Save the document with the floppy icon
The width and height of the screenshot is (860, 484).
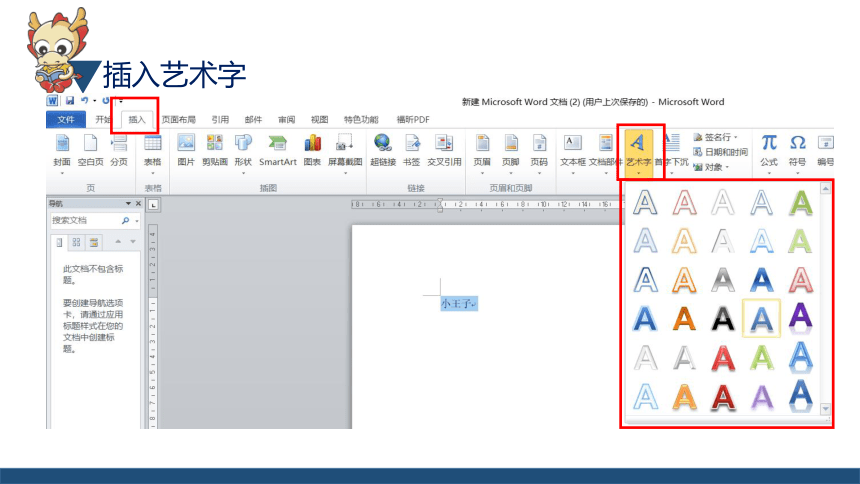point(70,100)
